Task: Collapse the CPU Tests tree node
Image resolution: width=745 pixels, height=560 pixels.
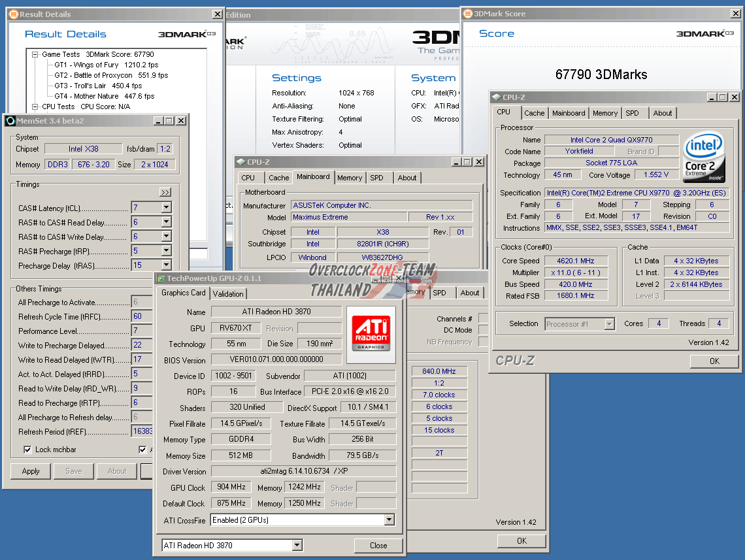Action: tap(35, 107)
